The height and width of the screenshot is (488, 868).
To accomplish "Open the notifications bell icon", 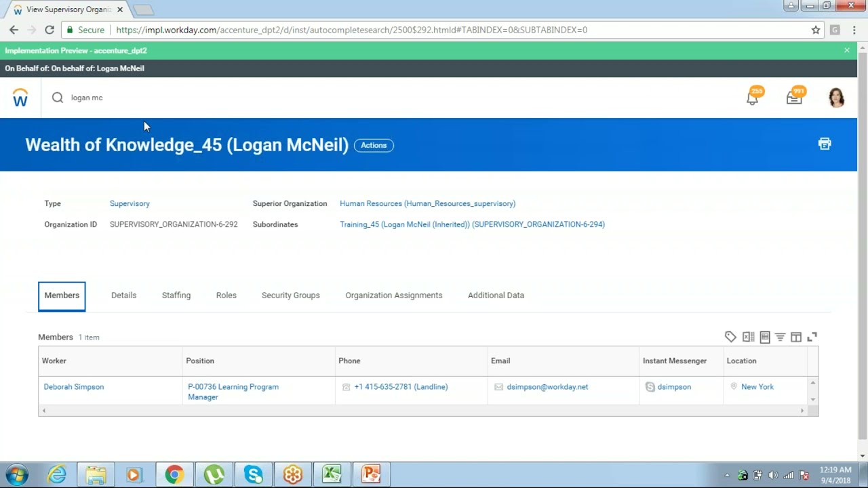I will 752,98.
